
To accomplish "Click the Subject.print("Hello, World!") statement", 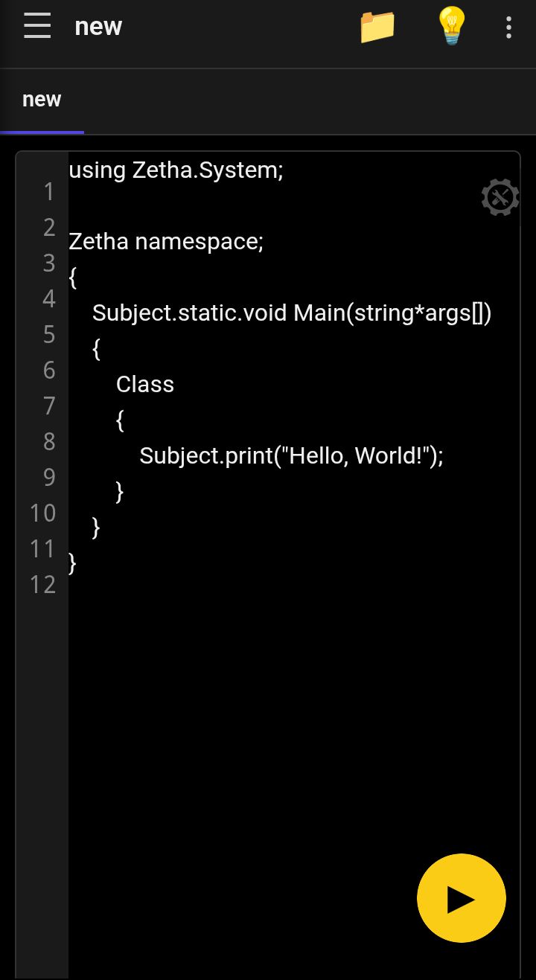I will 291,455.
